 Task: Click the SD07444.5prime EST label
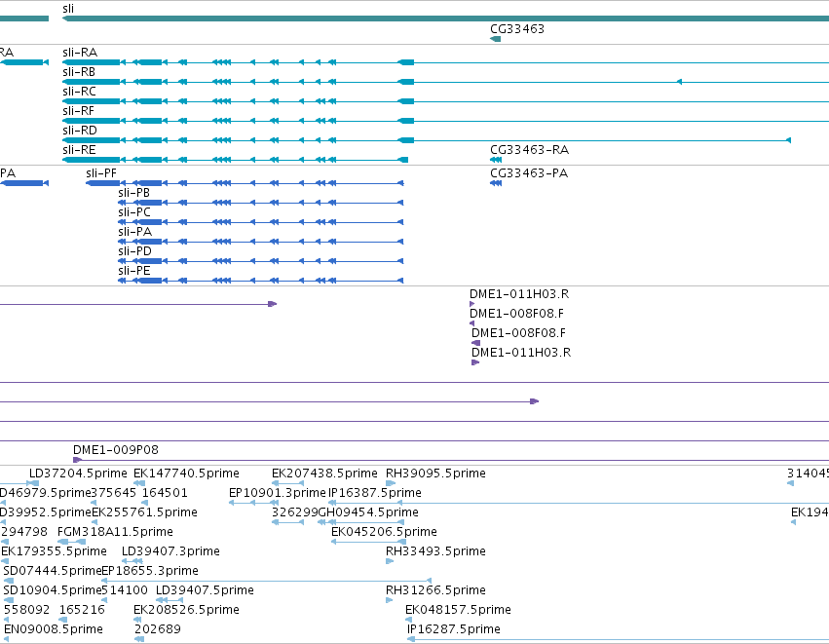point(52,571)
